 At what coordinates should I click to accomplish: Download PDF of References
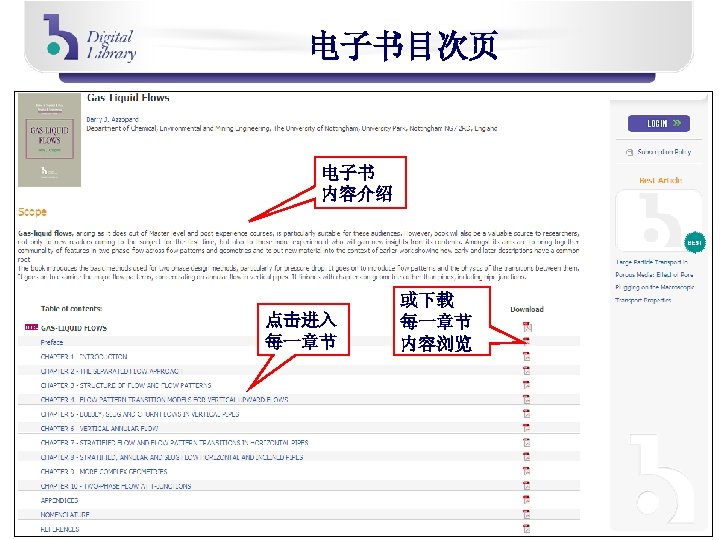tap(527, 528)
